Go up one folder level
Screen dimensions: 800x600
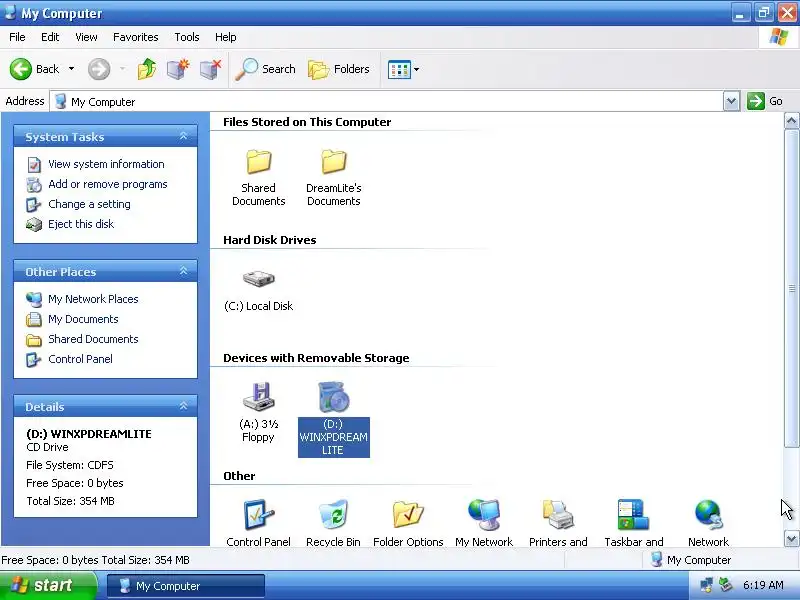(147, 69)
